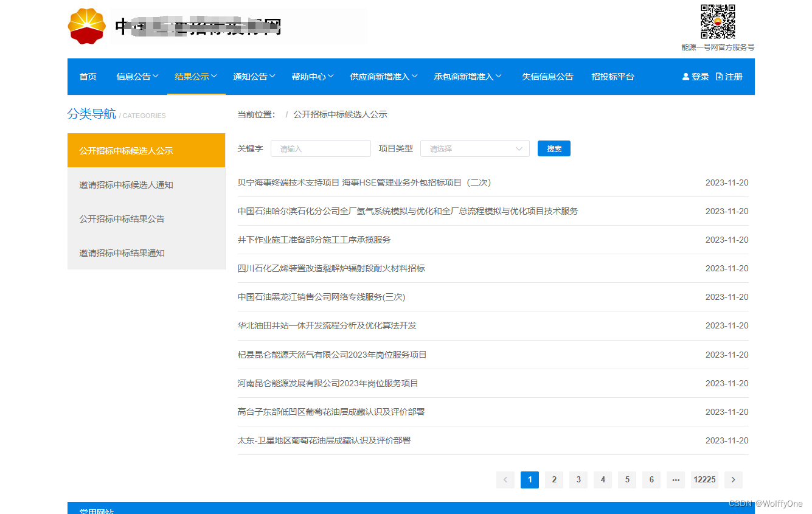812x514 pixels.
Task: Click the previous page arrow in pagination
Action: pyautogui.click(x=505, y=479)
